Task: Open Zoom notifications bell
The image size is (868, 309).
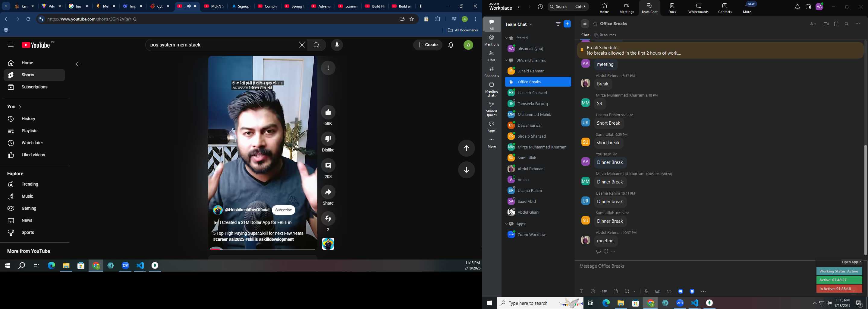Action: coord(797,7)
